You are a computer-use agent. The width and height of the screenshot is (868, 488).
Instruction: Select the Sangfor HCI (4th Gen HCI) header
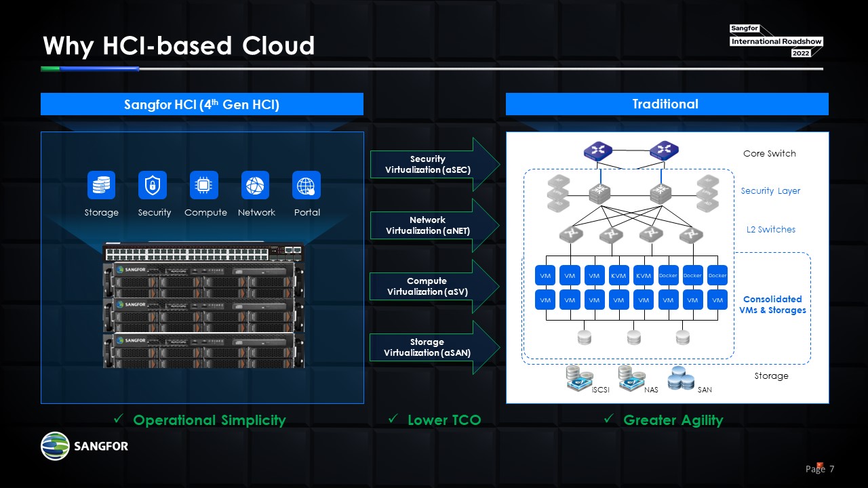[x=202, y=104]
